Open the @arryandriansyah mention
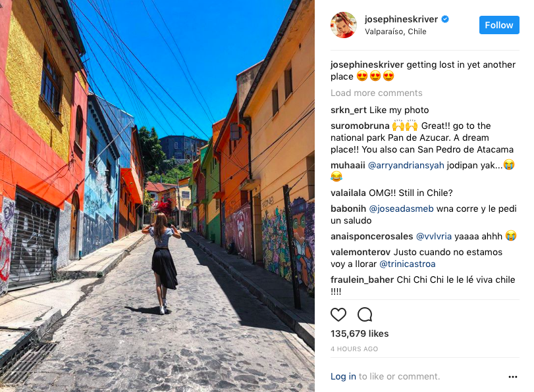The image size is (534, 392). (x=406, y=165)
